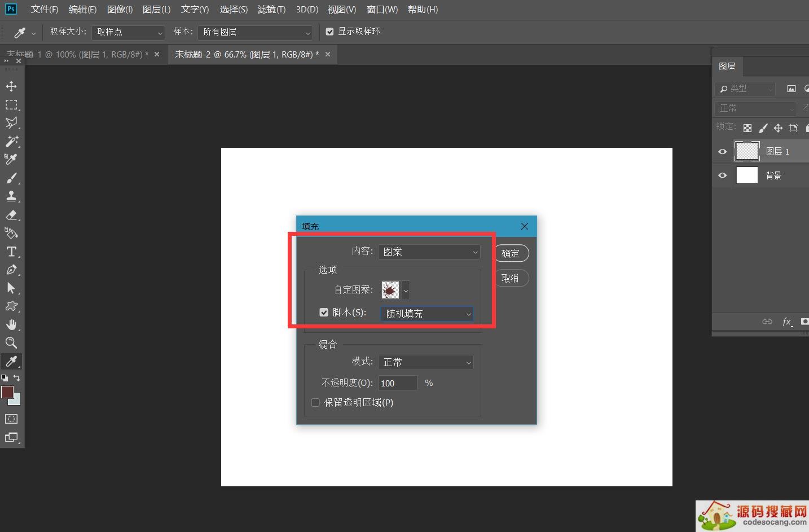809x532 pixels.
Task: Click the 取消 button in fill dialog
Action: coord(511,278)
